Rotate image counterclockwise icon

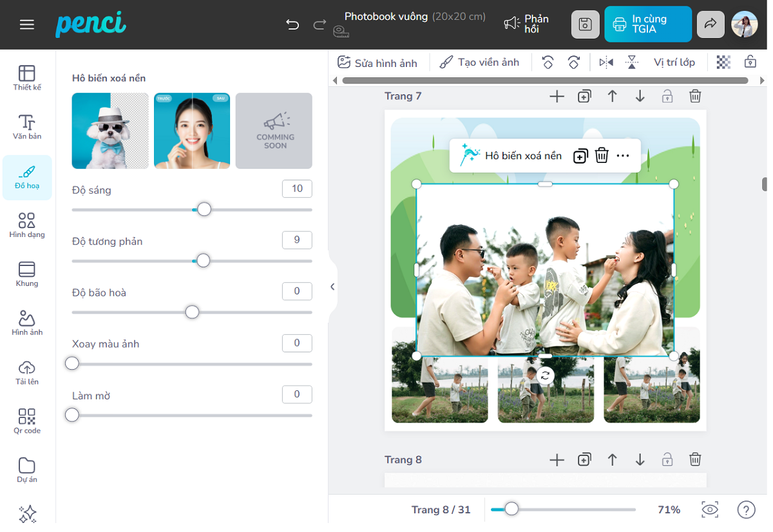[x=548, y=62]
